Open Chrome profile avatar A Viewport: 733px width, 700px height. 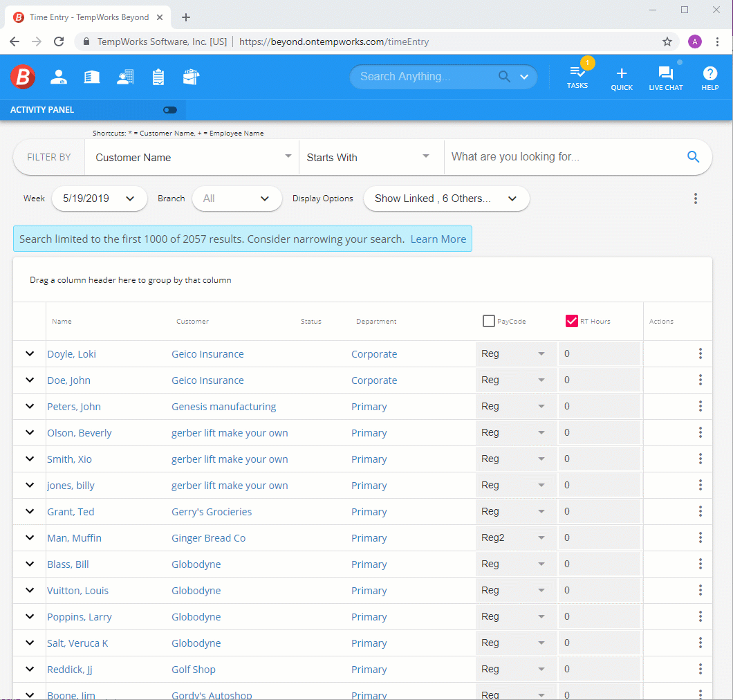tap(695, 42)
